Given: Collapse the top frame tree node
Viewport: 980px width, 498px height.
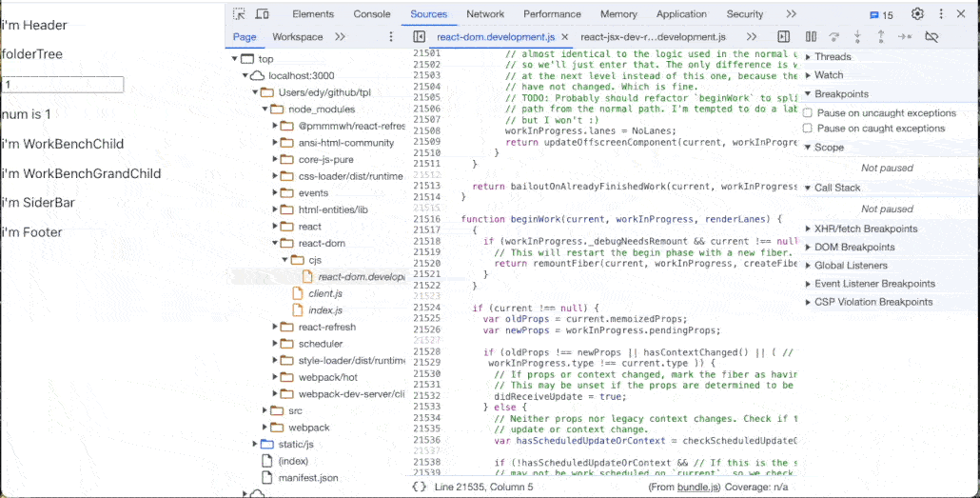Looking at the screenshot, I should [234, 59].
